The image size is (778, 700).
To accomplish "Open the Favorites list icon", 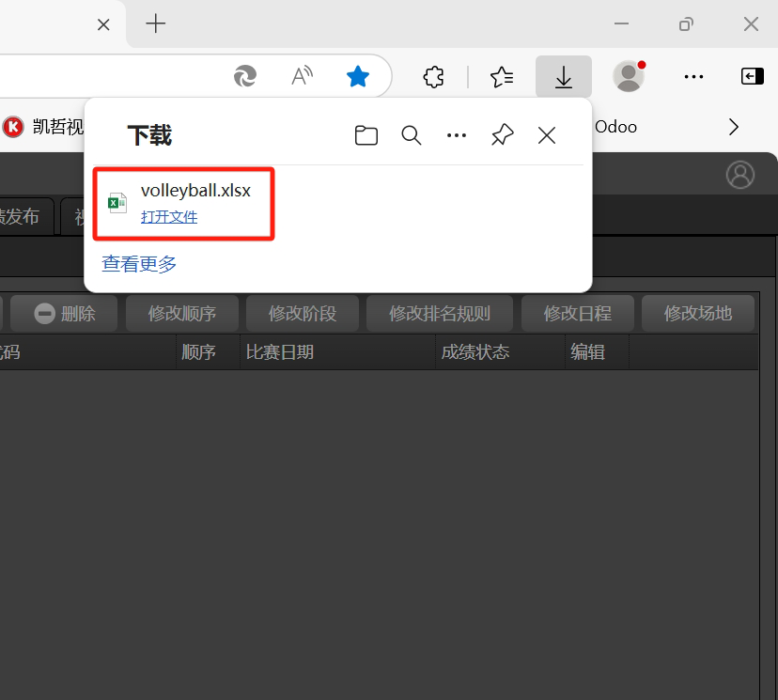I will coord(502,77).
